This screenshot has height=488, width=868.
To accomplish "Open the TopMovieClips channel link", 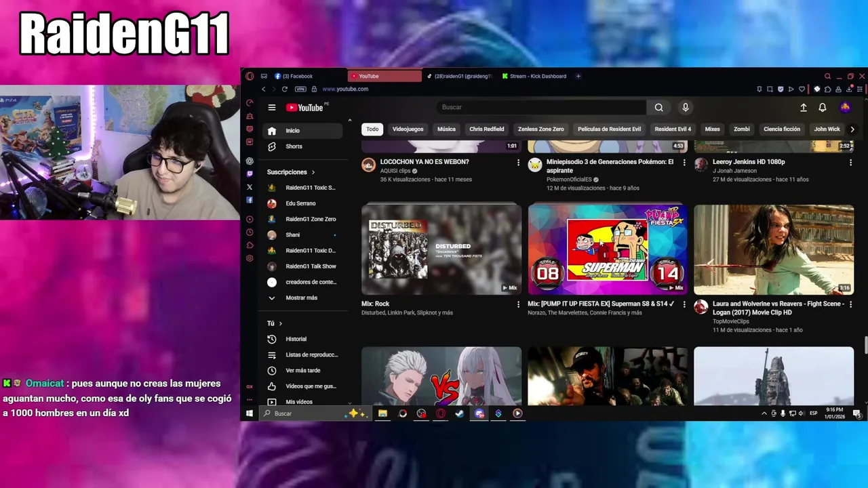I will 731,321.
